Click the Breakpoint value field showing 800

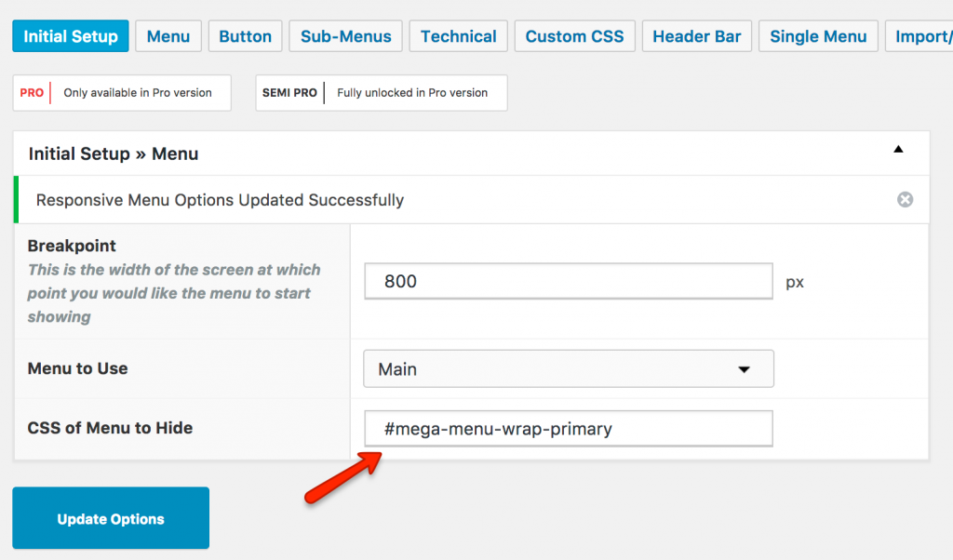(568, 281)
